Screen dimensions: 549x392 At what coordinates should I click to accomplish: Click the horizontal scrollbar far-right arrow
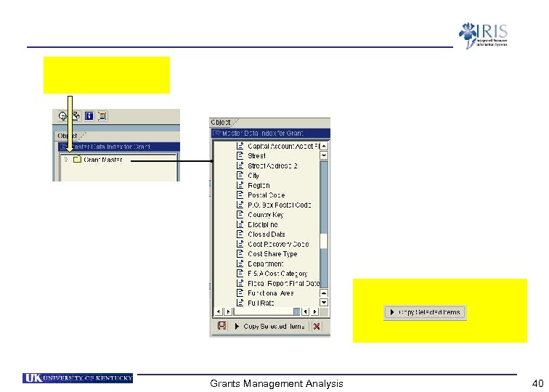pyautogui.click(x=314, y=311)
